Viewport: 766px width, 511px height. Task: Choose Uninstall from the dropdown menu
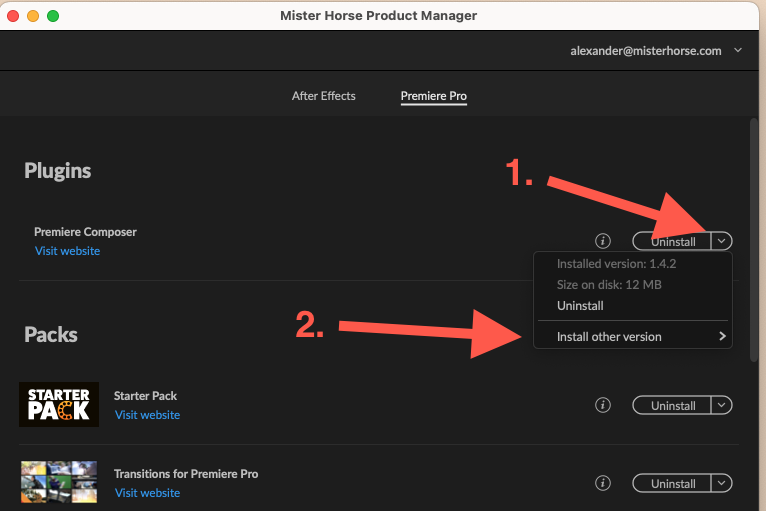click(x=580, y=306)
